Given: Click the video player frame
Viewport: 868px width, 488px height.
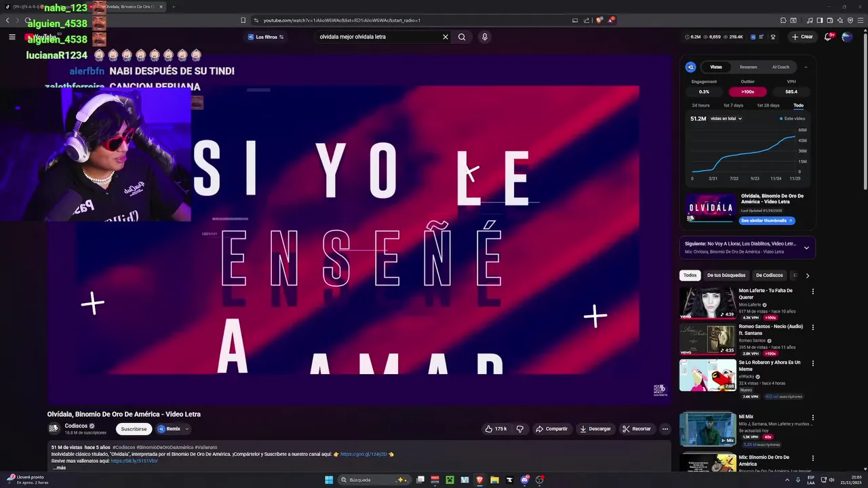Looking at the screenshot, I should [358, 230].
